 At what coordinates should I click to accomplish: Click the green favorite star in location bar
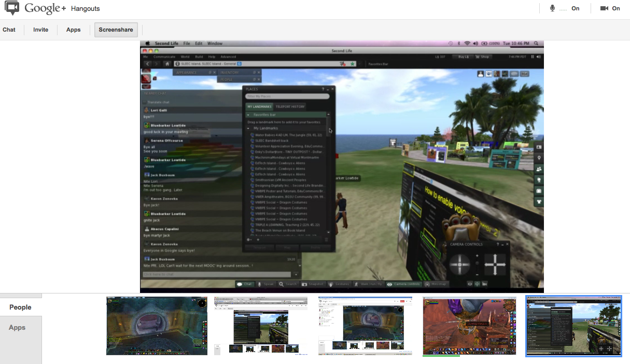[353, 64]
